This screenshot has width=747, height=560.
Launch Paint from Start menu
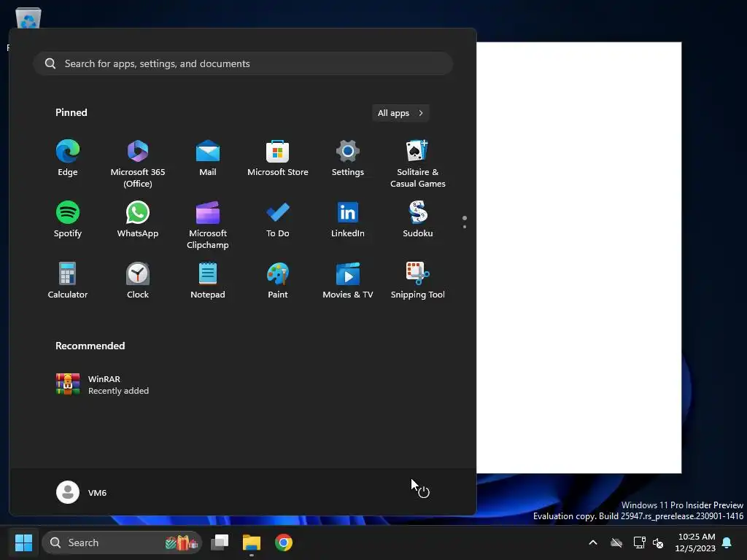278,281
